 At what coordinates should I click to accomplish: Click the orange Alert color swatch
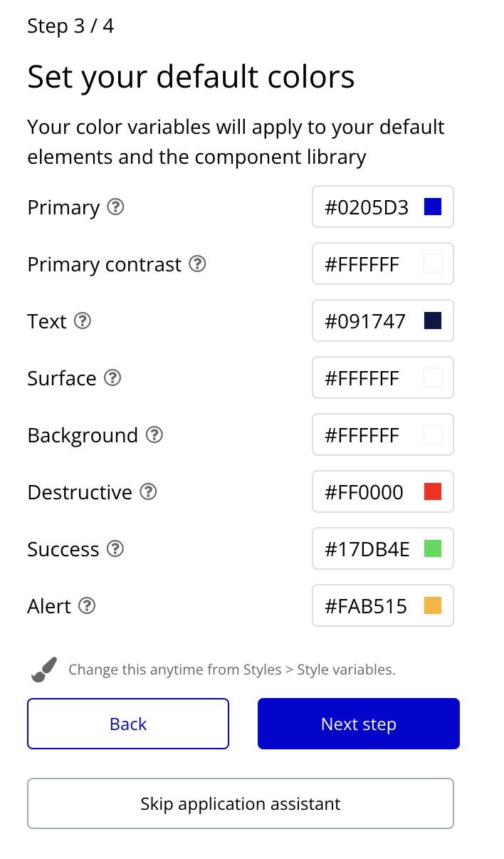point(433,606)
